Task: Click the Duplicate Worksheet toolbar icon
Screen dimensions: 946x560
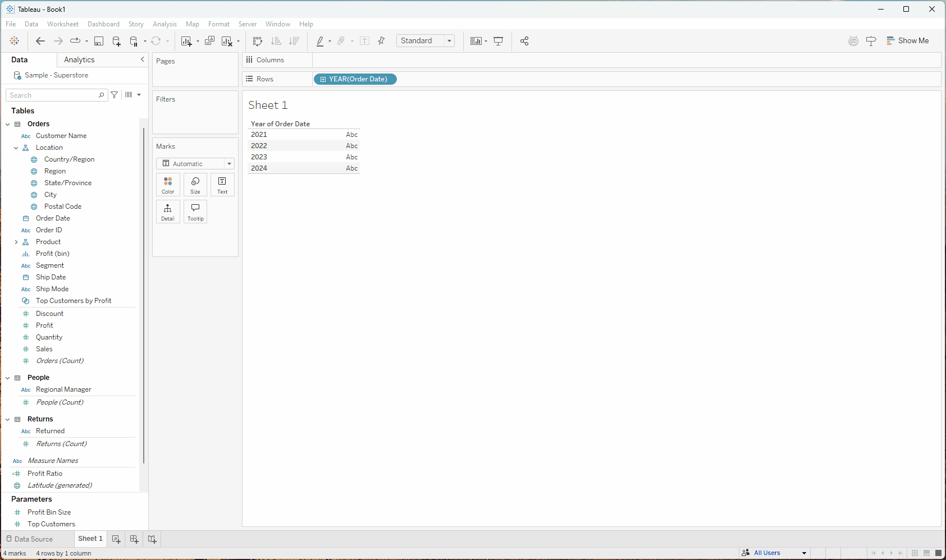Action: point(209,41)
